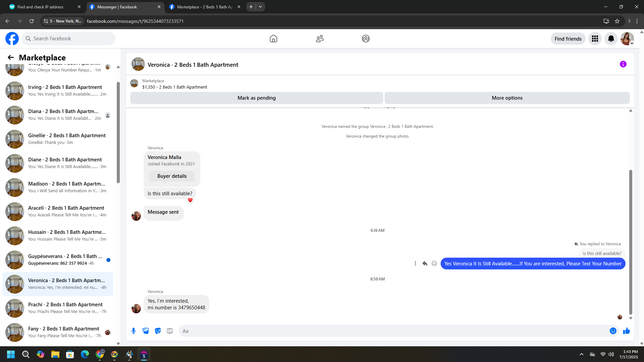The height and width of the screenshot is (362, 644).
Task: Expand the tab search dropdown
Action: pyautogui.click(x=260, y=7)
